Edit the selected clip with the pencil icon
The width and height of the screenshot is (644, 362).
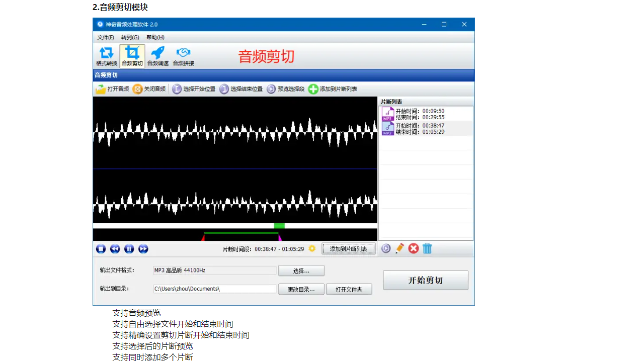pos(400,248)
